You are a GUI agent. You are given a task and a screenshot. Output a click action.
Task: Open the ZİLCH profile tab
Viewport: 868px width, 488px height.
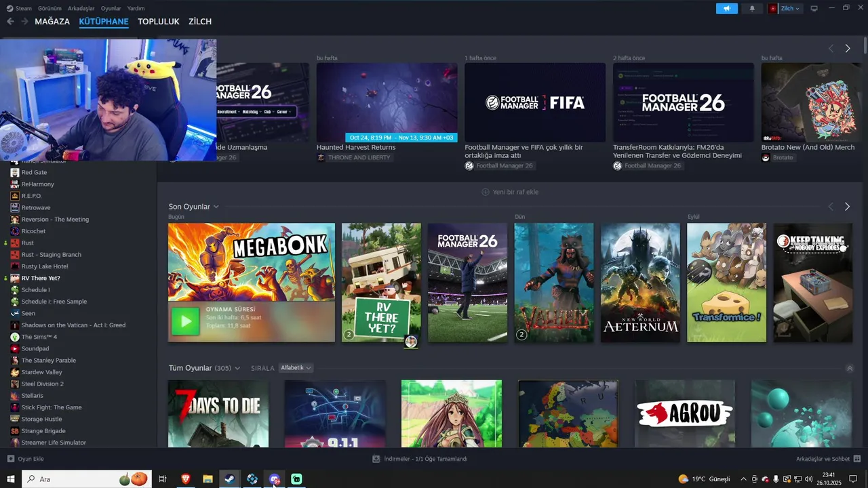200,22
